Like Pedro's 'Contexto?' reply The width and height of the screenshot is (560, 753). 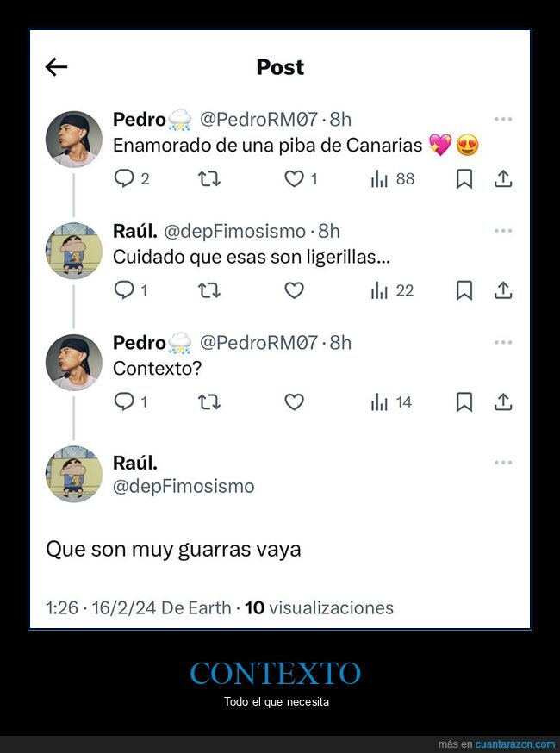point(295,401)
